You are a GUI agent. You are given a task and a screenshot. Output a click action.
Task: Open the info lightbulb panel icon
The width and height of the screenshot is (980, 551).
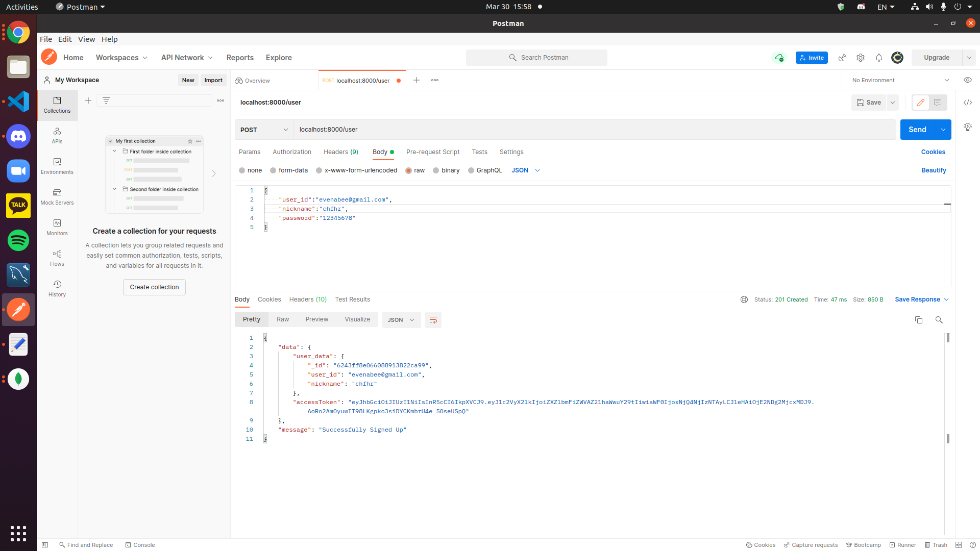[x=968, y=127]
